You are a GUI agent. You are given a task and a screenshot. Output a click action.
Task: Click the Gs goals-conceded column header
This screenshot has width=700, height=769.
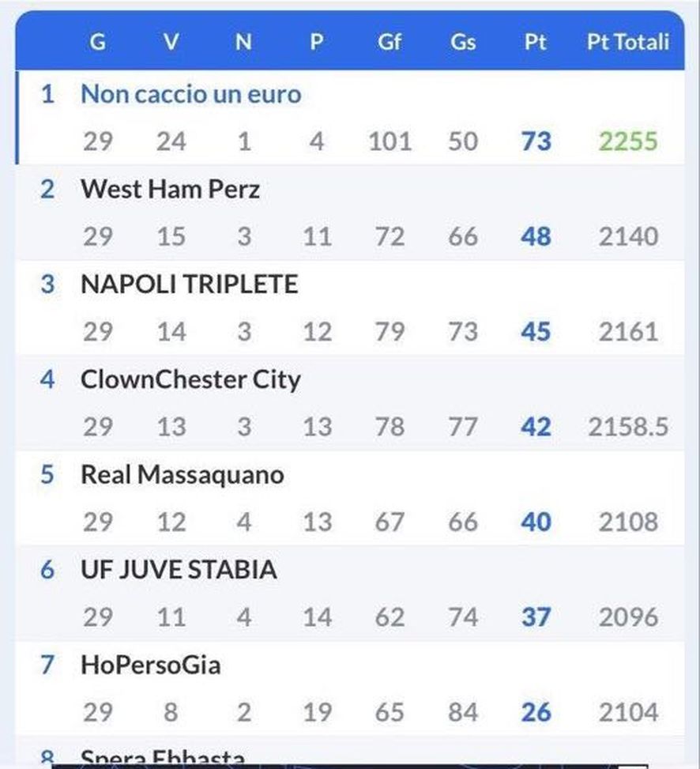pyautogui.click(x=462, y=43)
